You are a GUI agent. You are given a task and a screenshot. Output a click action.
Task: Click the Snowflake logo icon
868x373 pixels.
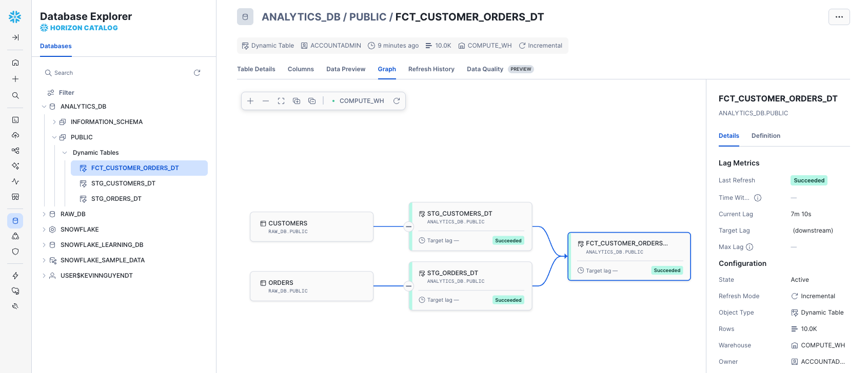click(15, 17)
